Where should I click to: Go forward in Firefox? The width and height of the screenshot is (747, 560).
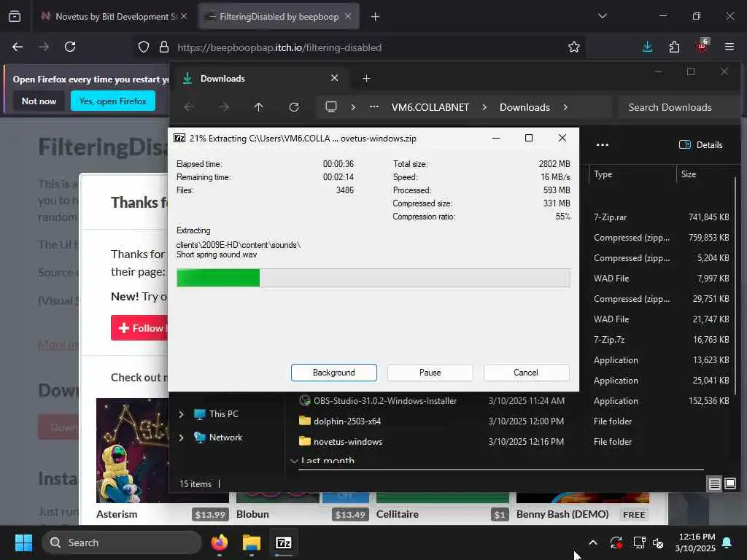[44, 47]
